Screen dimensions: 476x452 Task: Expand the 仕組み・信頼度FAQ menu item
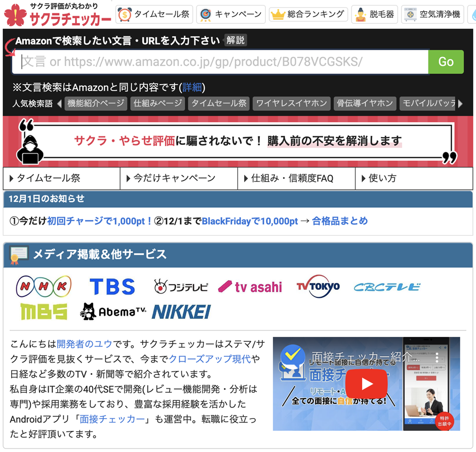pyautogui.click(x=296, y=178)
